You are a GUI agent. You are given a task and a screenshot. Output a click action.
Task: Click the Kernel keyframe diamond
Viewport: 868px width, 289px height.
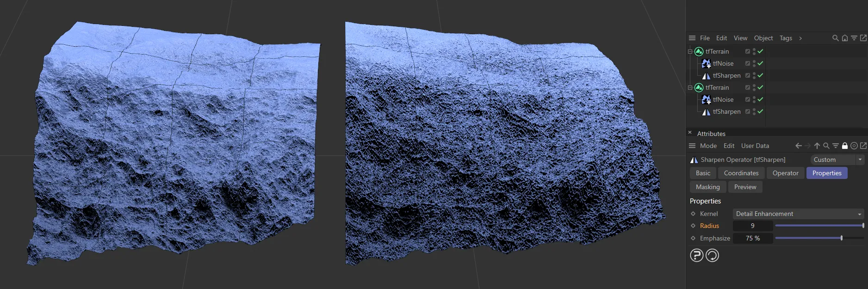click(693, 214)
